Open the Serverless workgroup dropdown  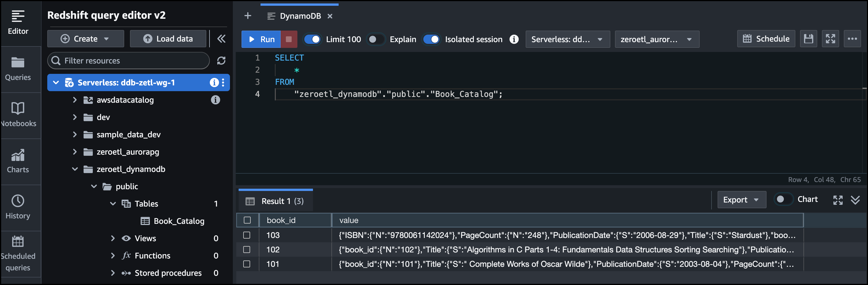tap(567, 39)
